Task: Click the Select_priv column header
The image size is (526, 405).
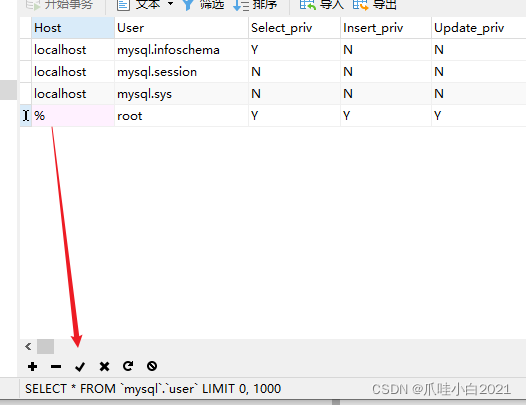Action: pos(295,28)
